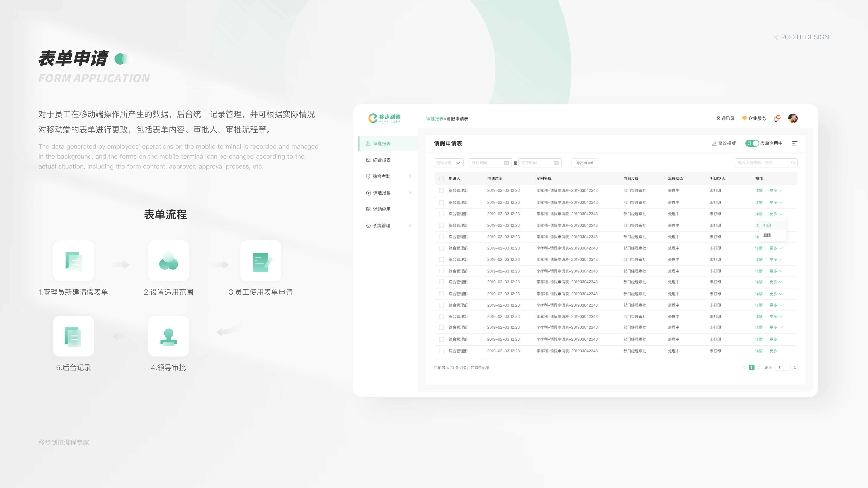Check the first 综合管理部 row checkbox
Screen dimensions: 868x488
tap(441, 190)
